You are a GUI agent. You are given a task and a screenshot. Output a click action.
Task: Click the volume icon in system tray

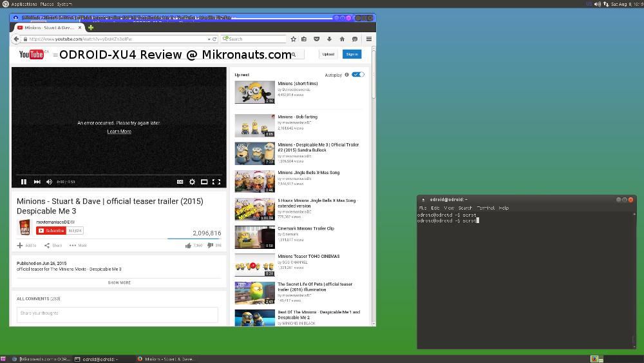pyautogui.click(x=597, y=4)
